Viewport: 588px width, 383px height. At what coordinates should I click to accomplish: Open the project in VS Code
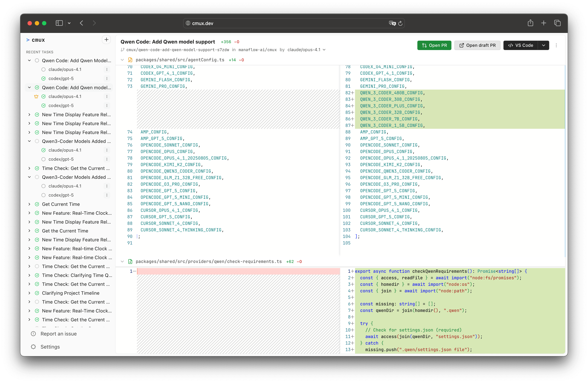click(520, 46)
